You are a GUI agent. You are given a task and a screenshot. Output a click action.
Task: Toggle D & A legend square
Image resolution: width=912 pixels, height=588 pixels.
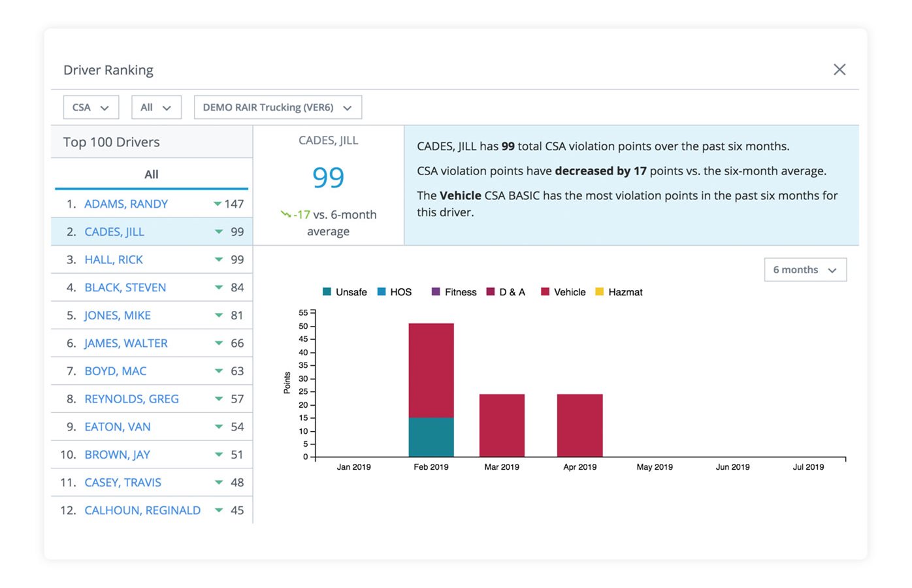point(491,292)
